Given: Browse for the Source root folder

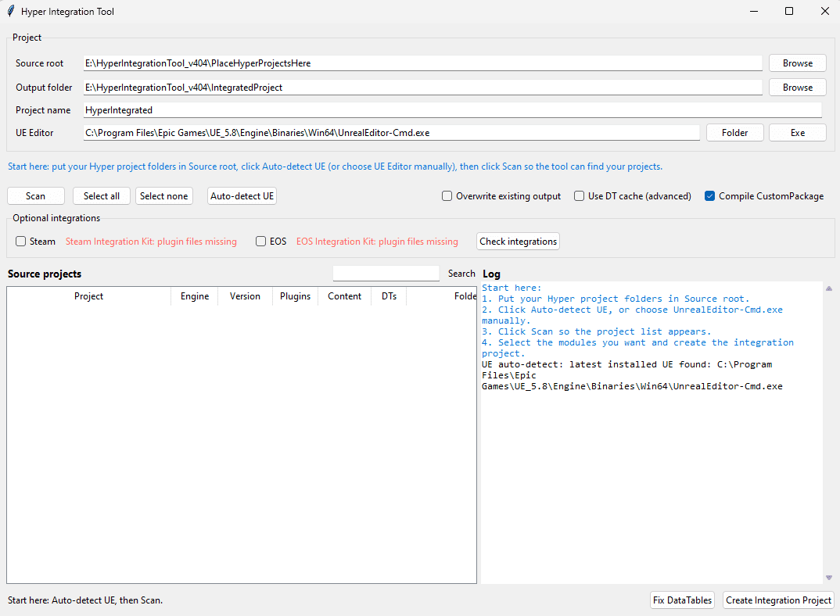Looking at the screenshot, I should (x=798, y=63).
